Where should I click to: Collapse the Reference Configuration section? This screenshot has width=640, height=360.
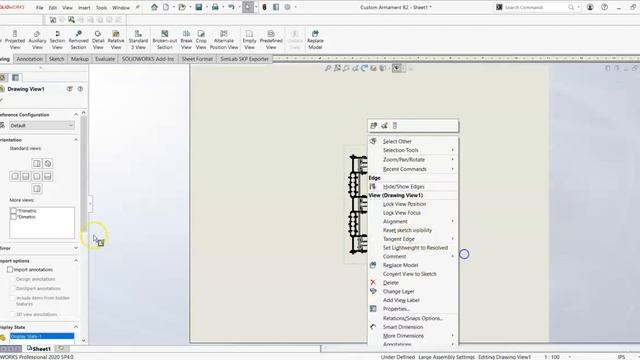(x=76, y=114)
